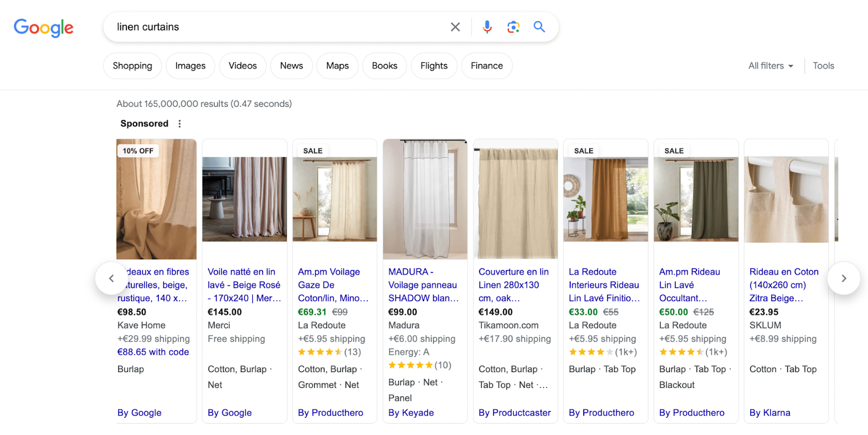Open Google Lens image search icon

click(513, 27)
